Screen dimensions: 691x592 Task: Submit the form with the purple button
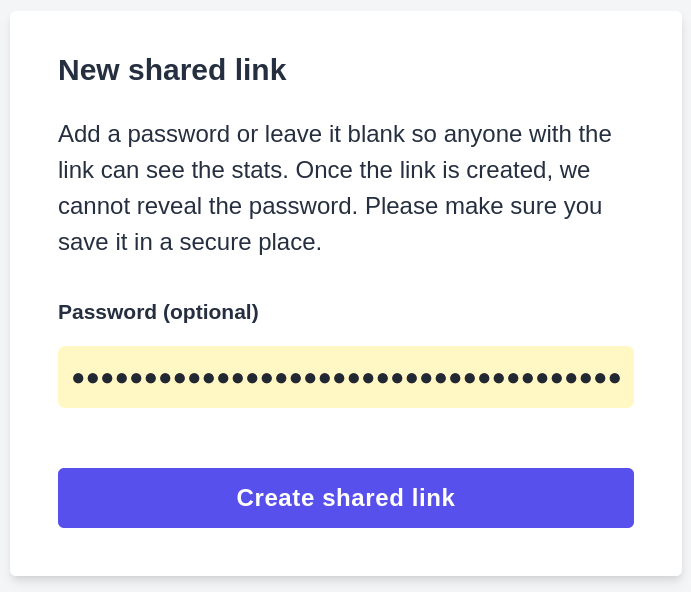pyautogui.click(x=345, y=498)
